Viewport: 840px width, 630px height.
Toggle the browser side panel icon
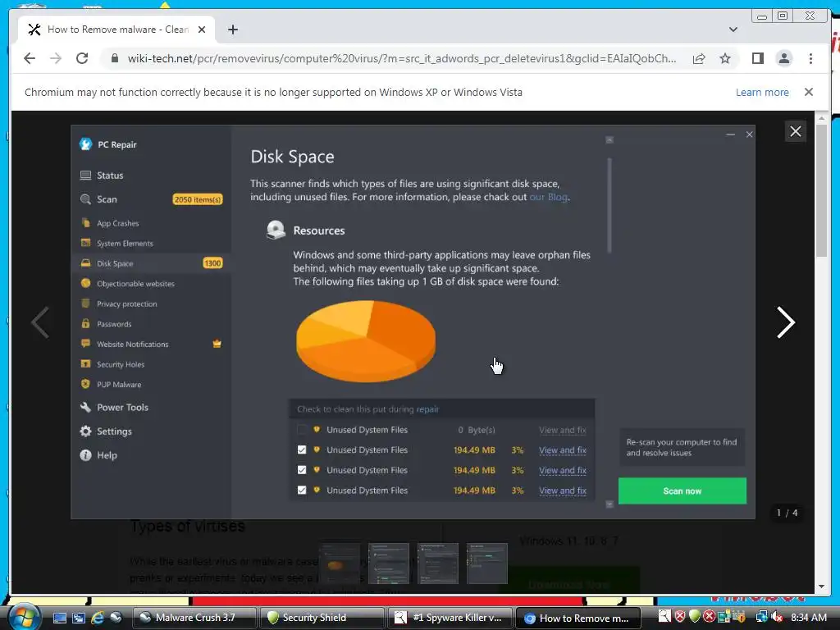[x=757, y=58]
